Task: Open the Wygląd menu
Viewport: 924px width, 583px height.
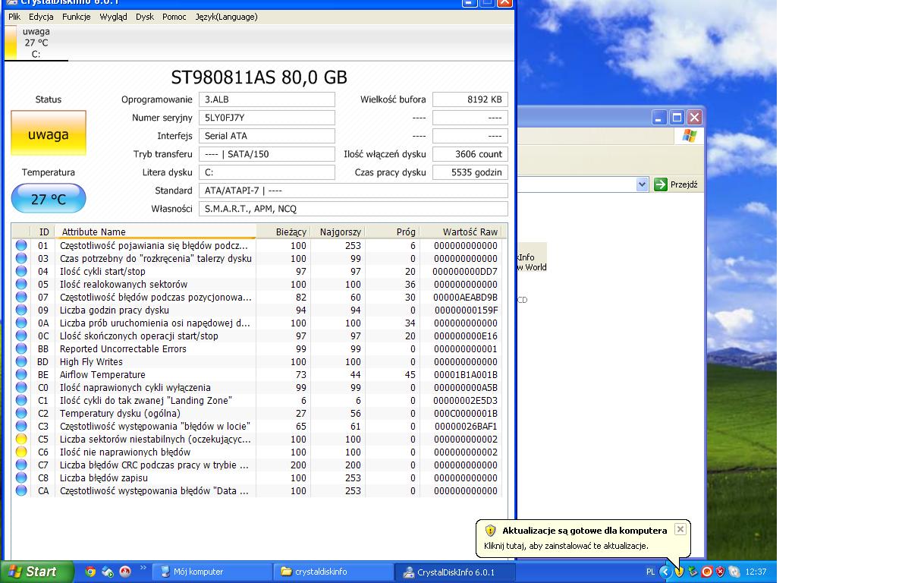Action: pyautogui.click(x=114, y=17)
